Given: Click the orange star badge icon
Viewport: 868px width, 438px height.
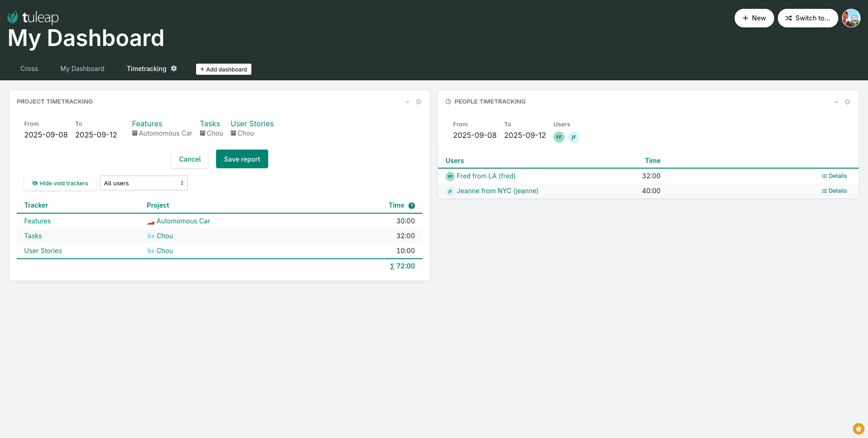Looking at the screenshot, I should coord(858,429).
